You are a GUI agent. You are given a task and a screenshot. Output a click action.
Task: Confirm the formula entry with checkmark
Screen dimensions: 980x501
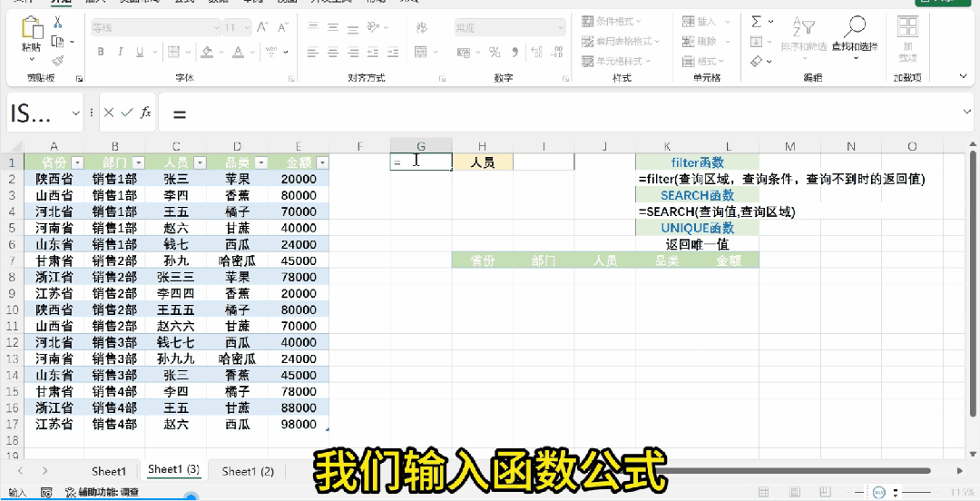128,113
